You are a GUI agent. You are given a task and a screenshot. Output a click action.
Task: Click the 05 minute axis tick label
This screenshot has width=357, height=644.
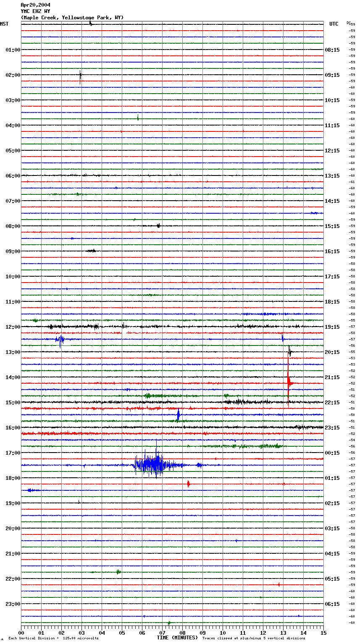[x=122, y=633]
